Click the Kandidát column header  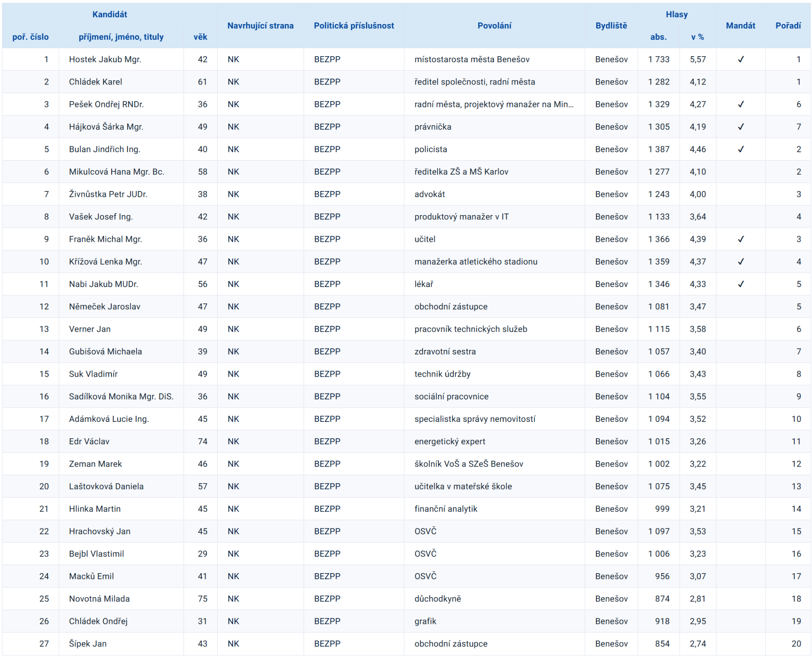coord(110,14)
